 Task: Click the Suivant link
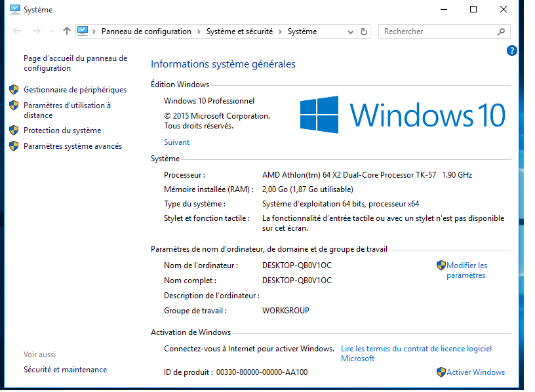pos(176,142)
